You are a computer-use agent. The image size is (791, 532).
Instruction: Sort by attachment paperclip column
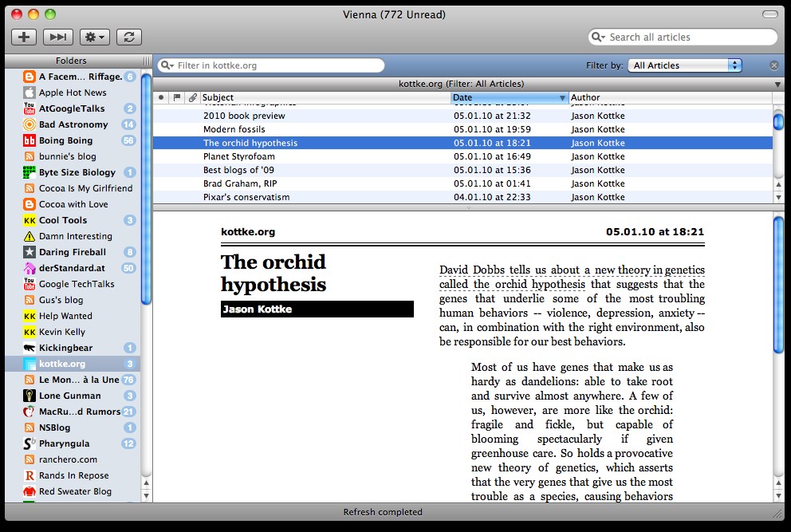pos(193,97)
